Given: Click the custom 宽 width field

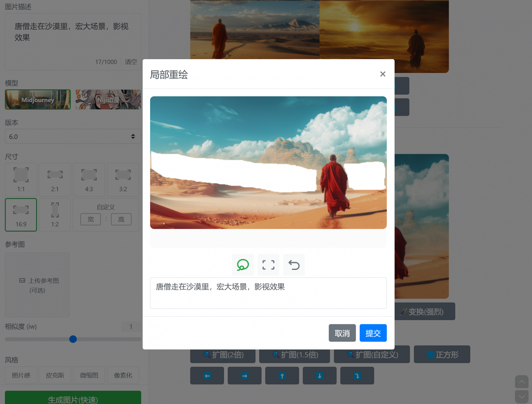Looking at the screenshot, I should point(91,219).
